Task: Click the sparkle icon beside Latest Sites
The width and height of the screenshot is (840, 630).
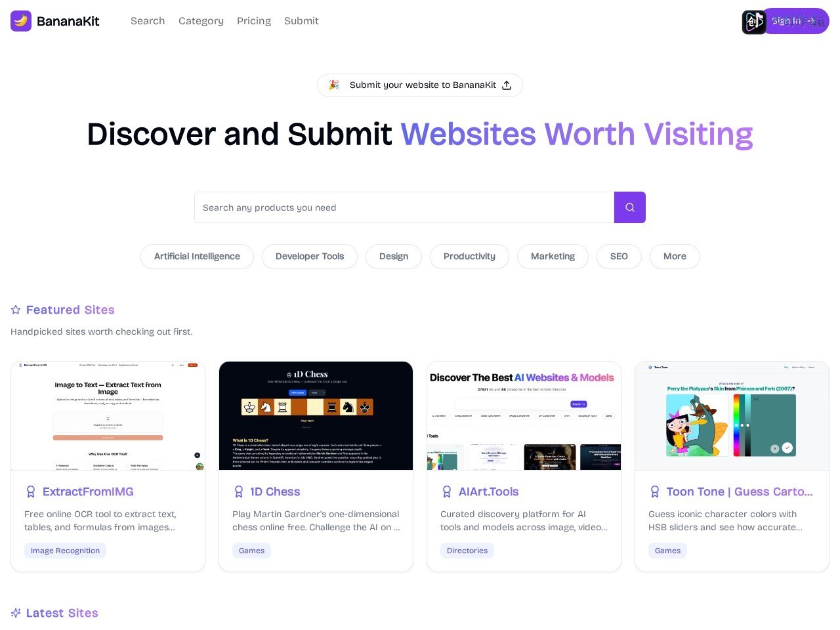Action: [x=16, y=613]
